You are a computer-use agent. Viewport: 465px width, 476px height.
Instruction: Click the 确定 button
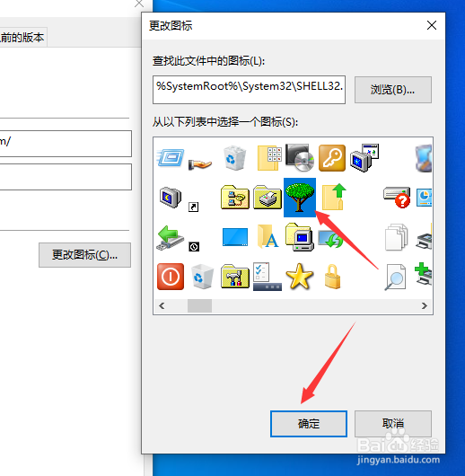(309, 424)
